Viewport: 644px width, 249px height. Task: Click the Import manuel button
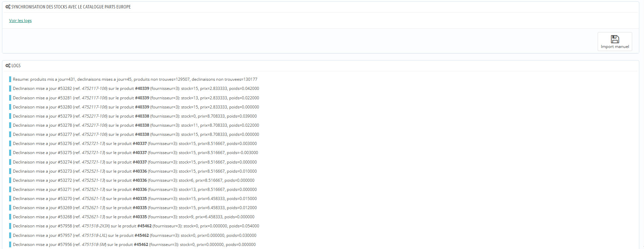click(x=615, y=42)
